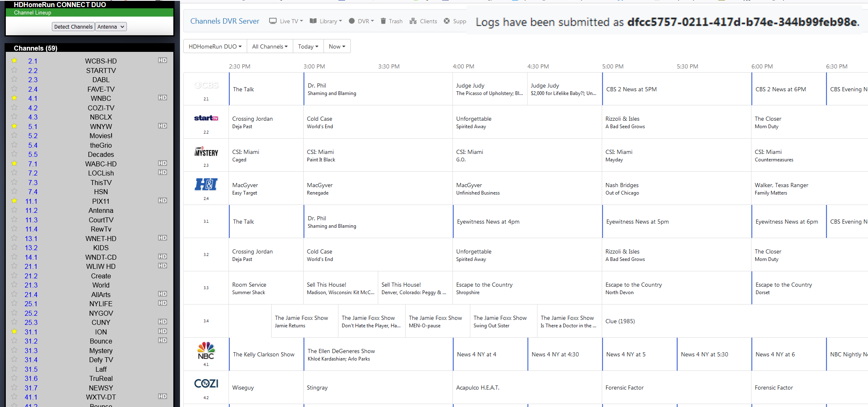Open the All Channels filter dropdown

pos(270,46)
